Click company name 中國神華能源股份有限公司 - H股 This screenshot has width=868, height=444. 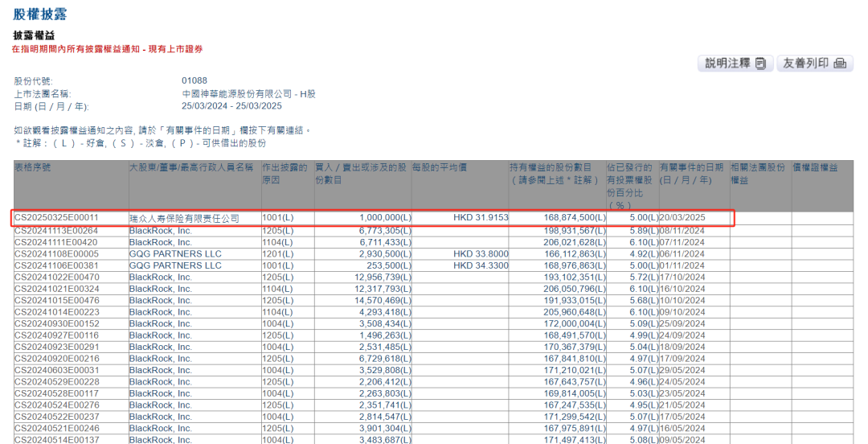click(x=248, y=93)
